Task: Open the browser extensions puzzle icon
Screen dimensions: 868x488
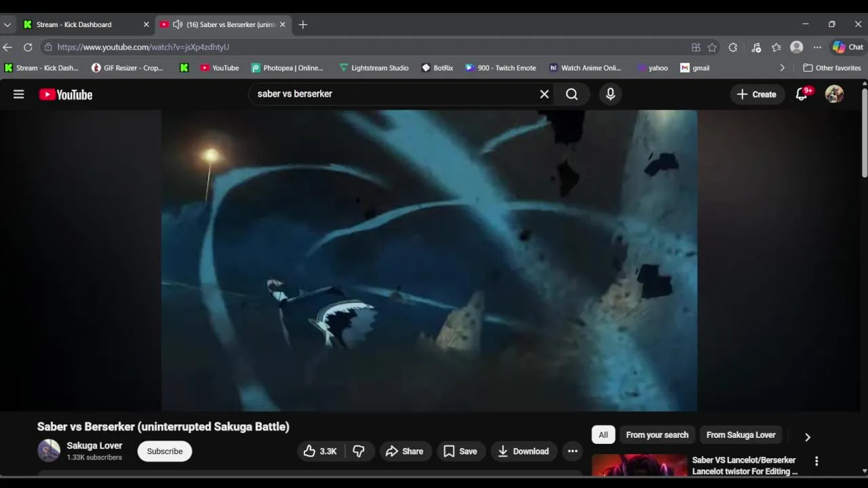Action: (x=732, y=47)
